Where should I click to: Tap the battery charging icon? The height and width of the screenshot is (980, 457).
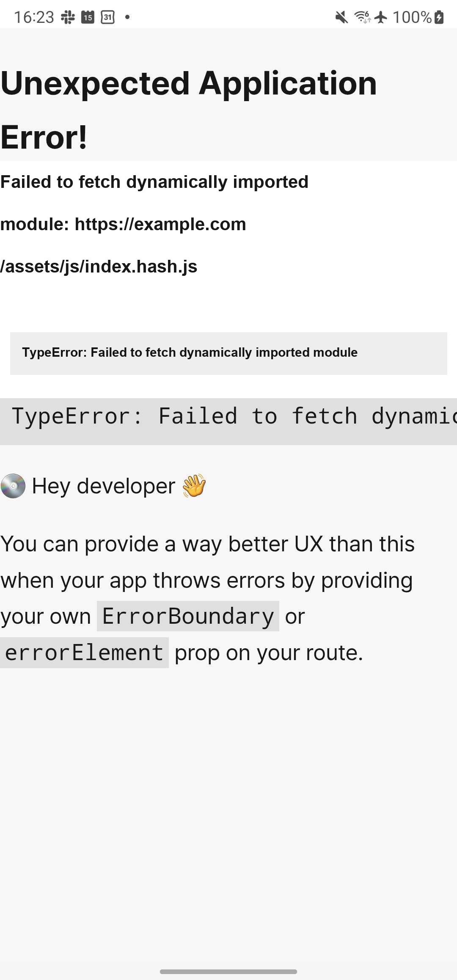[439, 17]
